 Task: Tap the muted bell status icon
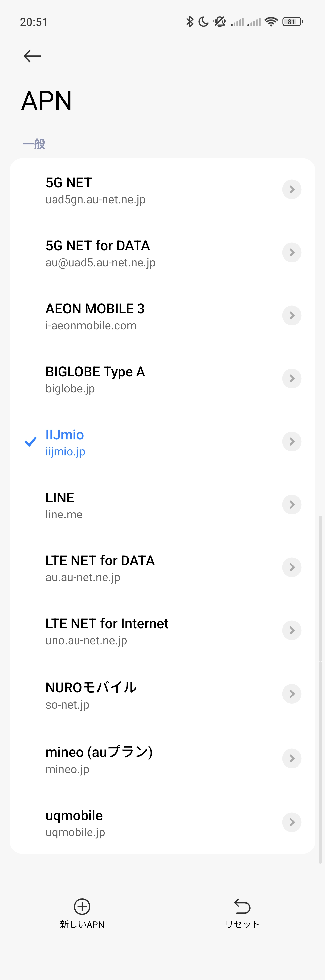click(219, 22)
